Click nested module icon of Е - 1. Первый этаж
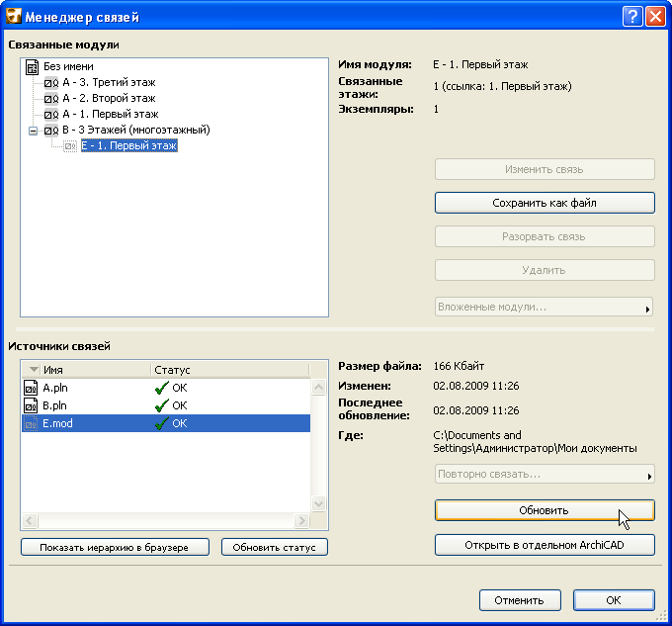 (70, 145)
